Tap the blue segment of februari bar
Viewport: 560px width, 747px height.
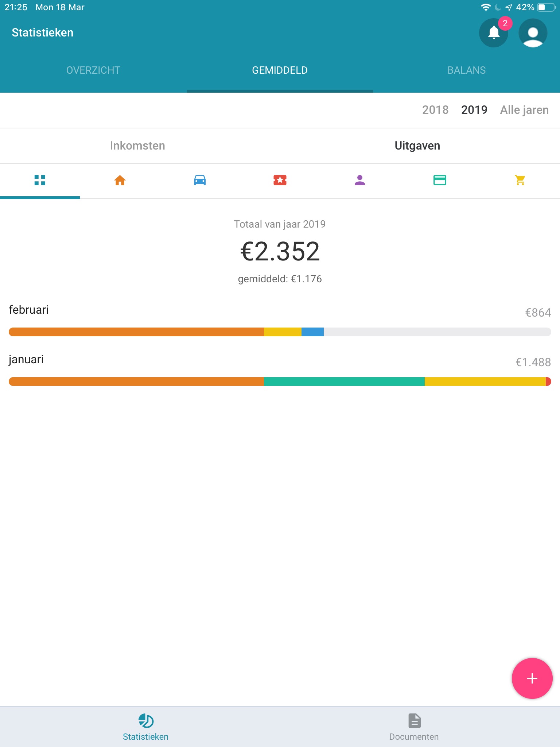[312, 332]
